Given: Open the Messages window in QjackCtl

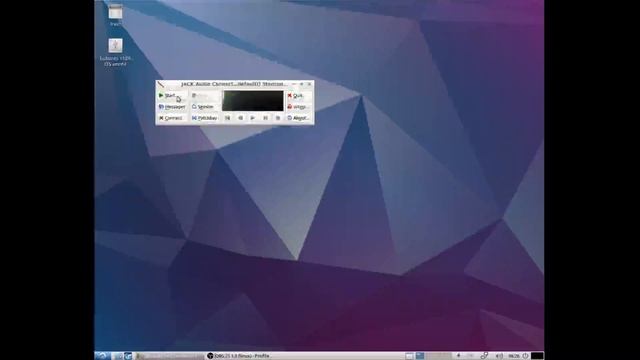Looking at the screenshot, I should 172,107.
